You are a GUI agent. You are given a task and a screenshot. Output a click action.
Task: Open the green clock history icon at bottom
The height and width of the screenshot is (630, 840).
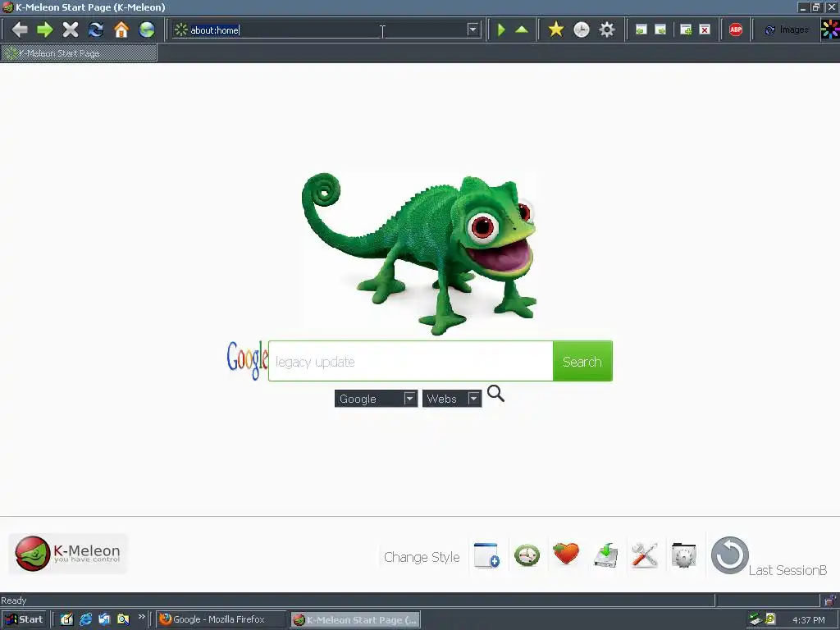coord(527,555)
